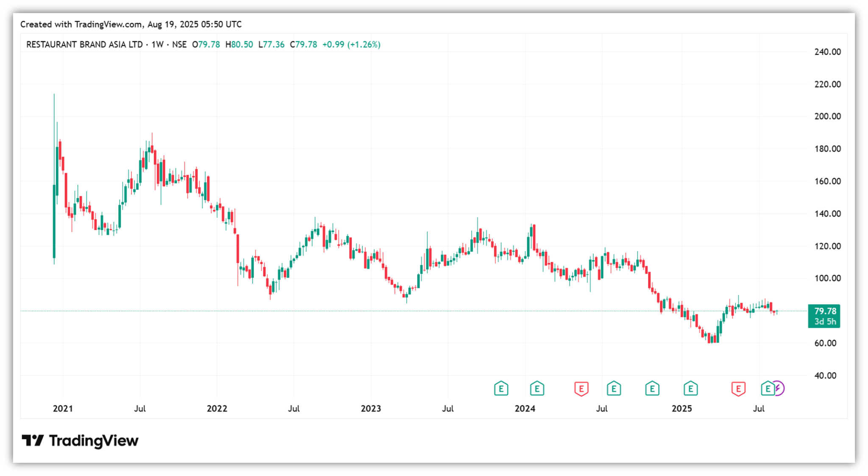Click the +0.99 (+1.26%) change value

coord(351,45)
